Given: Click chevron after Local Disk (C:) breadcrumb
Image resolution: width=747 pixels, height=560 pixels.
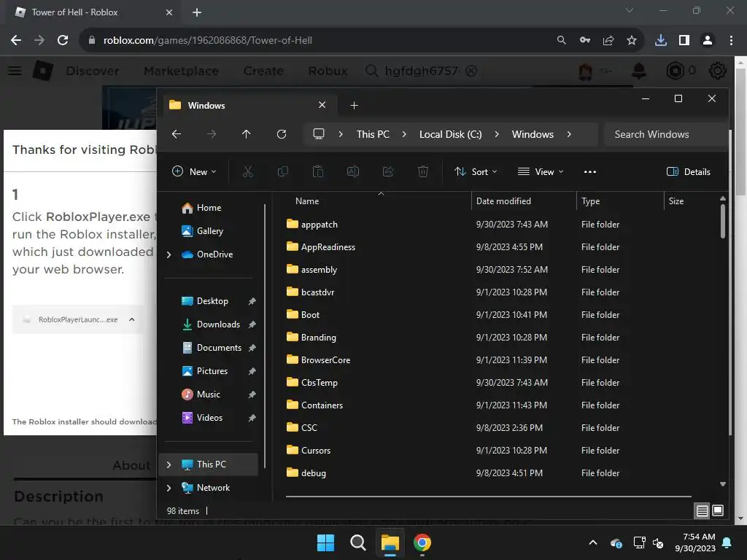Looking at the screenshot, I should click(496, 134).
